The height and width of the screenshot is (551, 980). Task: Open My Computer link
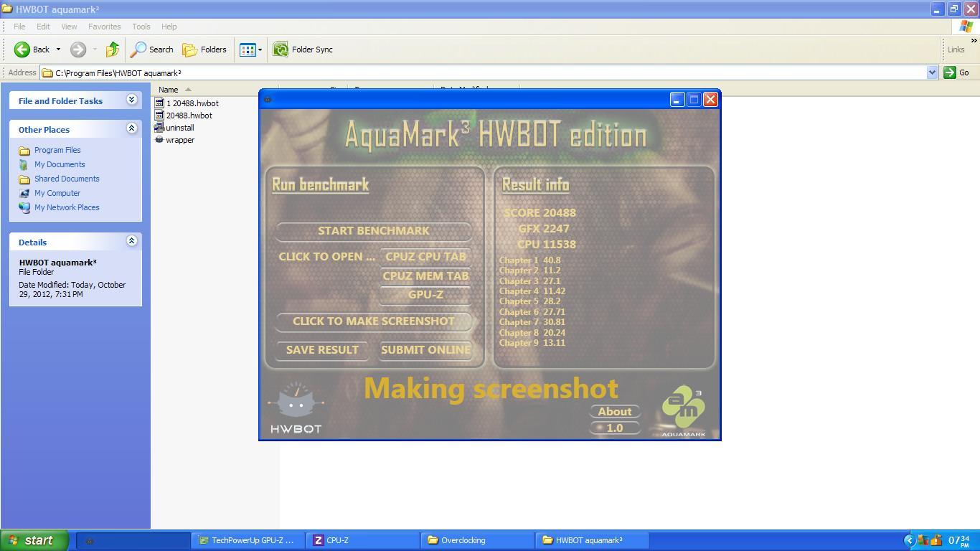(57, 193)
